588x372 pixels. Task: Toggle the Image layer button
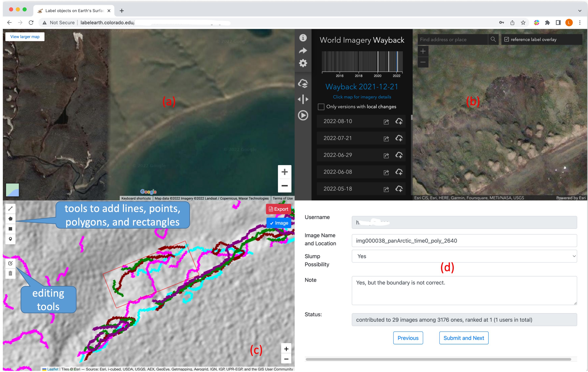click(279, 223)
